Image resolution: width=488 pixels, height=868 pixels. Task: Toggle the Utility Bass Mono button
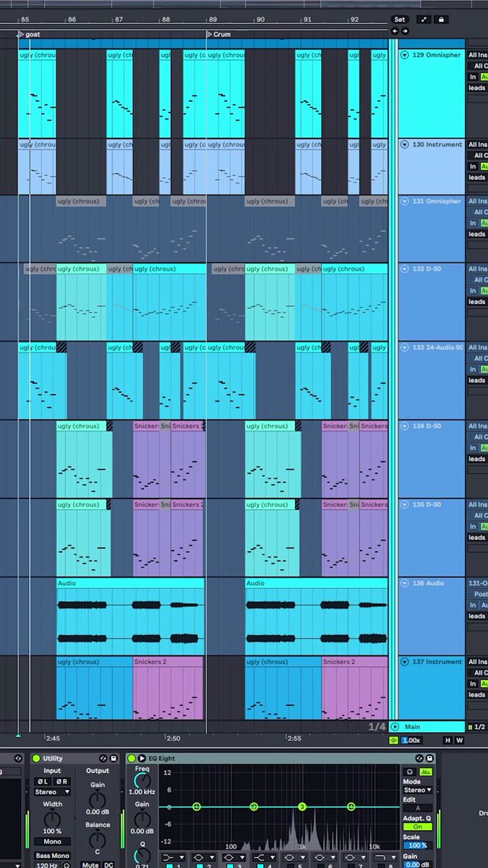coord(53,856)
